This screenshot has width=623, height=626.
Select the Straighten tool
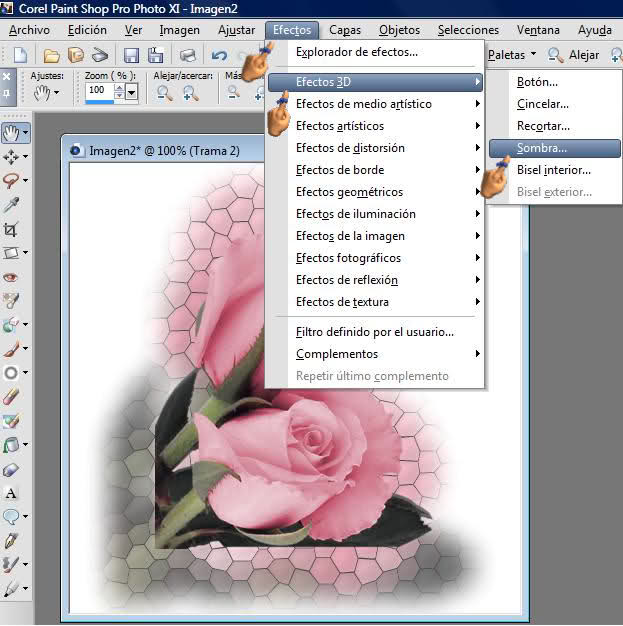(11, 253)
